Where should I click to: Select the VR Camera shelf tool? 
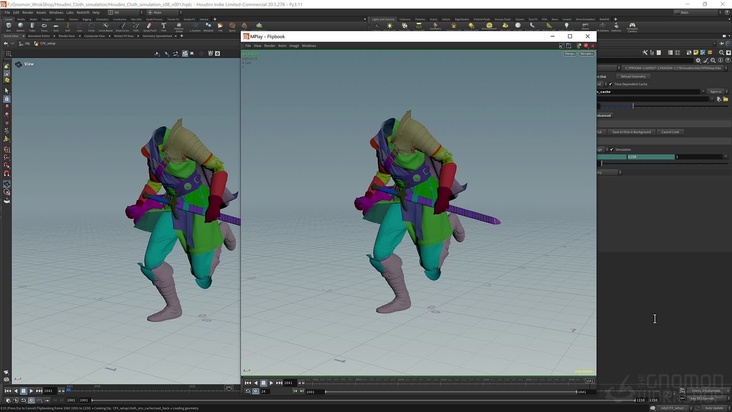pos(602,27)
